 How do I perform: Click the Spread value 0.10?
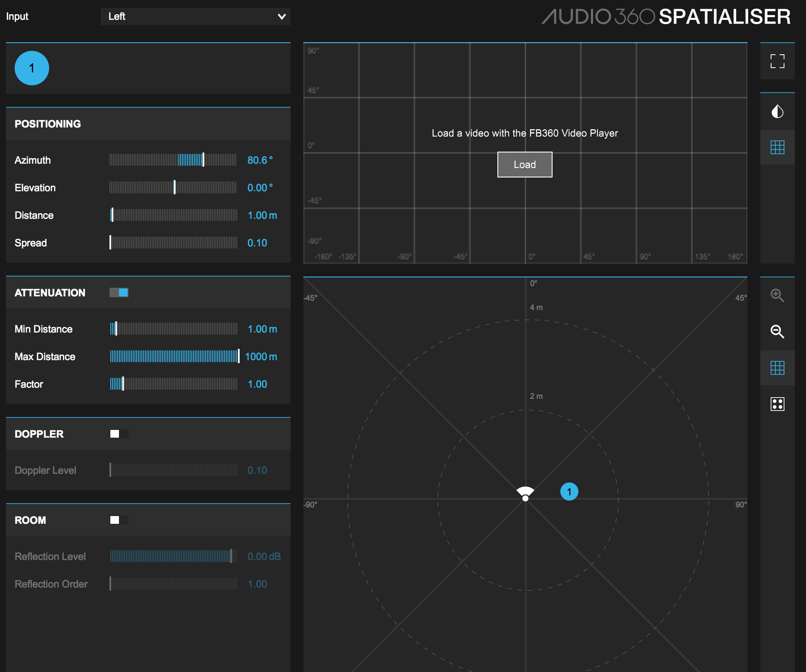257,243
